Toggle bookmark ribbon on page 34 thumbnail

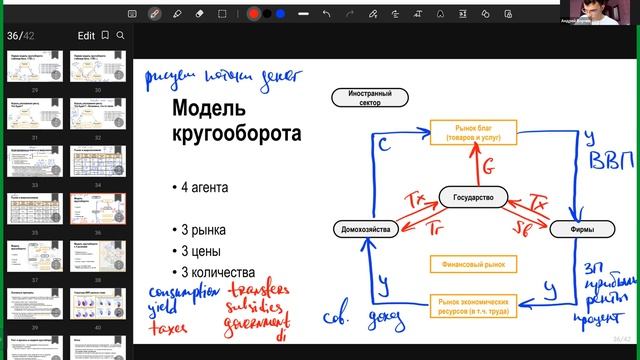[118, 150]
